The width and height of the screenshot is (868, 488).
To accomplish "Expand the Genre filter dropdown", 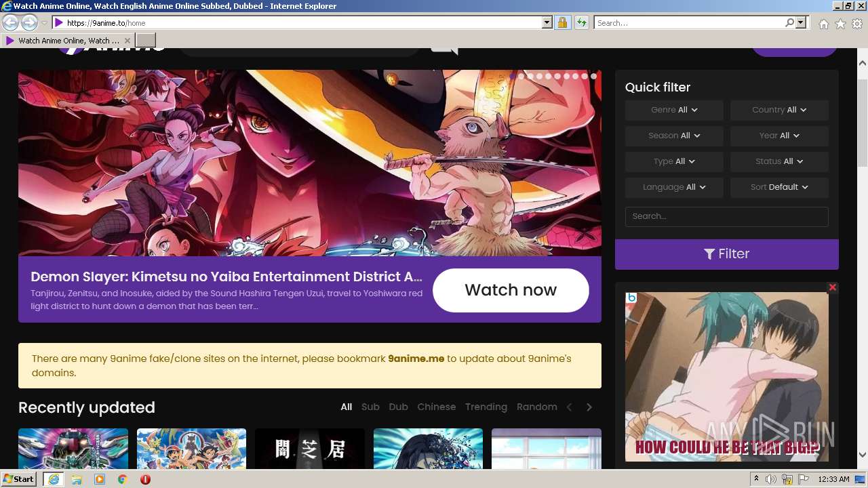I will tap(674, 110).
